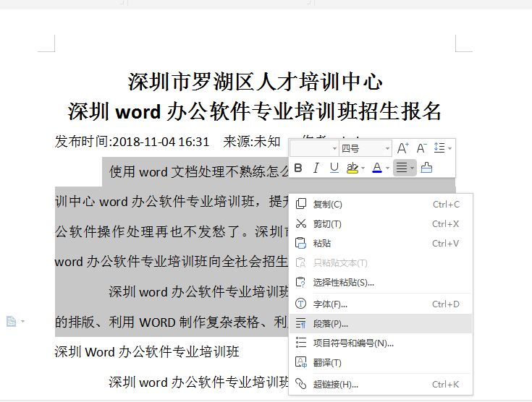
Task: Click the line spacing icon
Action: (x=439, y=147)
